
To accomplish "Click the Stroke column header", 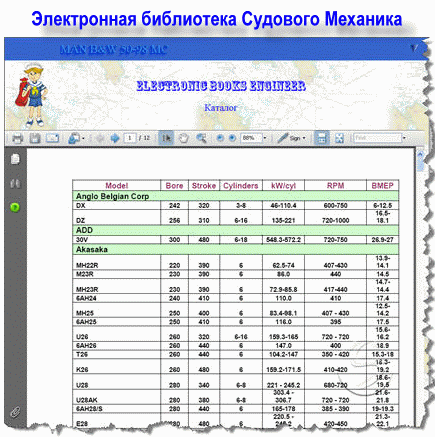I will (x=204, y=186).
